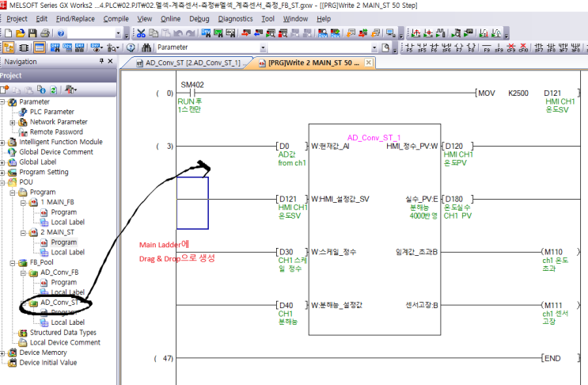This screenshot has height=385, width=588.
Task: Toggle the Navigation window icon
Action: coord(8,48)
